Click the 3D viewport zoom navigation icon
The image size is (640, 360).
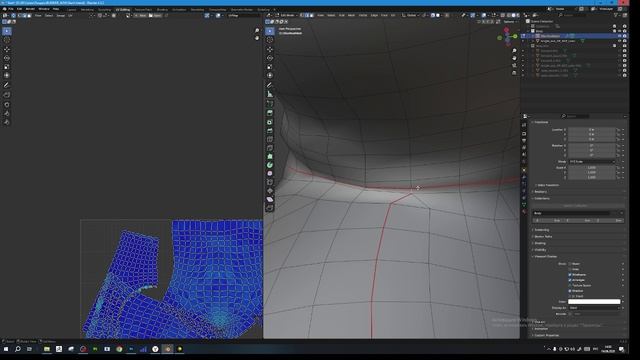point(514,51)
